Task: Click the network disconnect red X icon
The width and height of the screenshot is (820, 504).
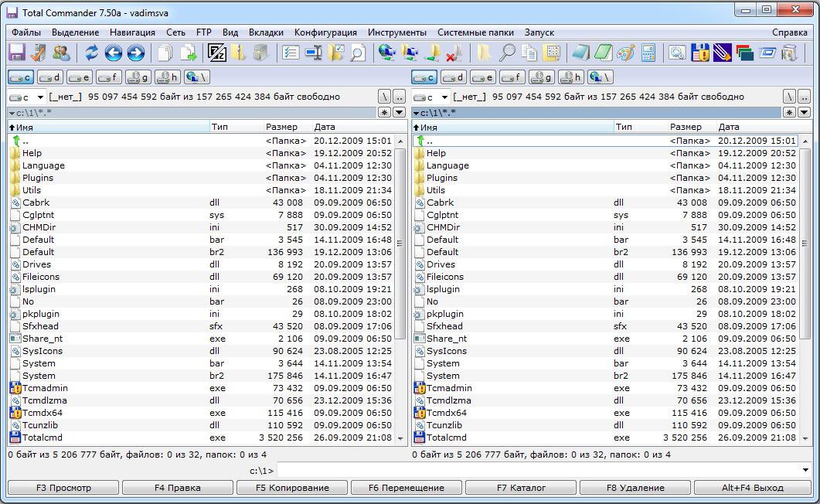Action: (x=454, y=53)
